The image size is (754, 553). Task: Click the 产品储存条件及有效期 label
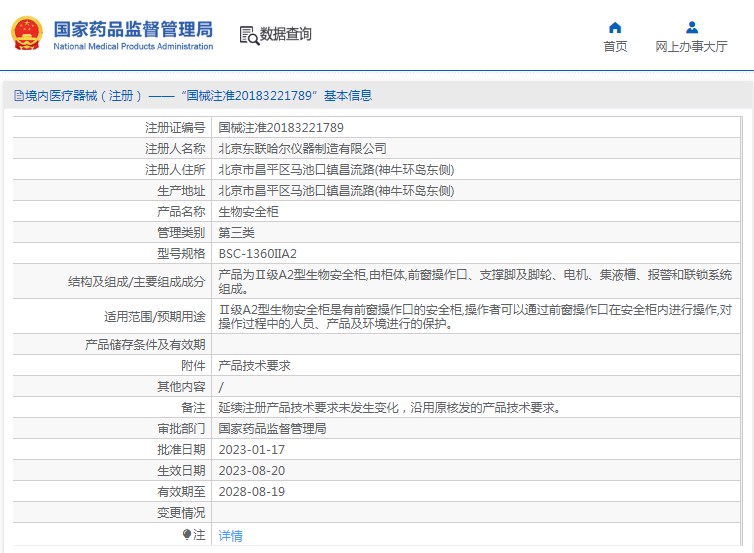tap(145, 345)
